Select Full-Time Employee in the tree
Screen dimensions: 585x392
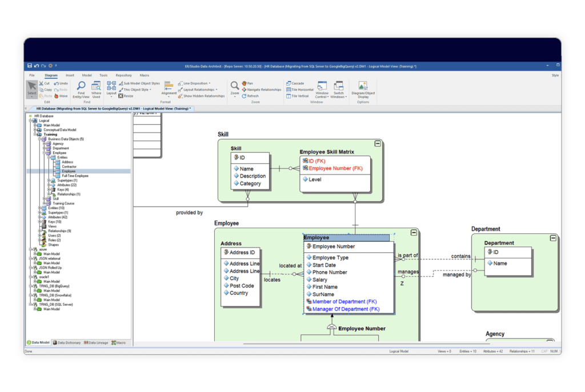75,176
